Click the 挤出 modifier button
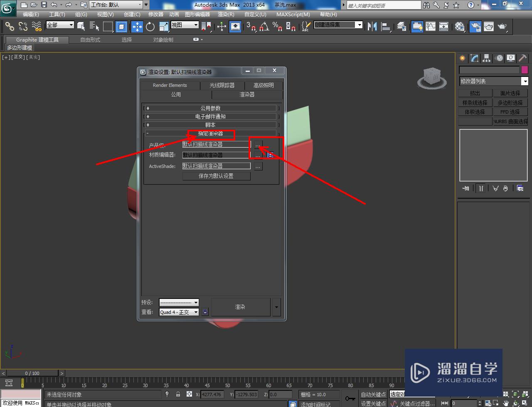532x407 pixels. pos(475,93)
